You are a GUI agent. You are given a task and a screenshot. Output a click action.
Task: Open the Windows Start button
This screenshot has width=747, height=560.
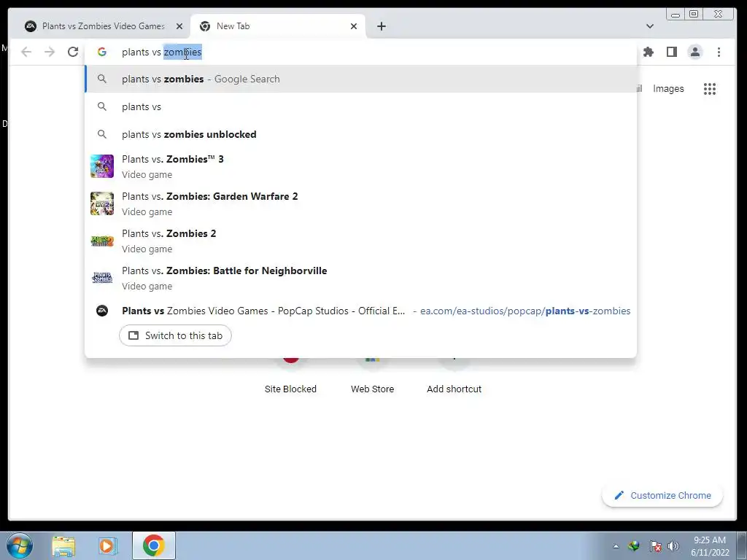[x=20, y=545]
